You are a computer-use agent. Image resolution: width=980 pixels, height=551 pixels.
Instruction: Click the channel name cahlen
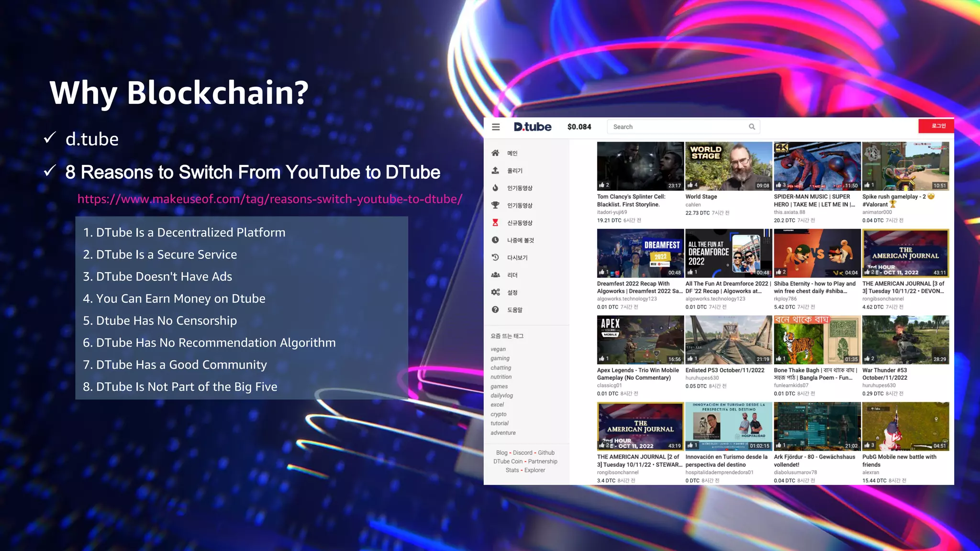tap(693, 205)
